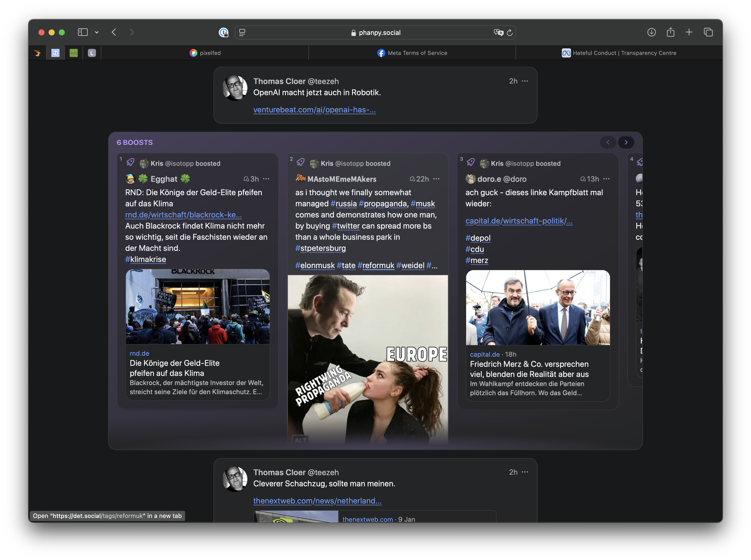This screenshot has width=751, height=560.
Task: Open the #twitter hashtag
Action: click(x=346, y=226)
